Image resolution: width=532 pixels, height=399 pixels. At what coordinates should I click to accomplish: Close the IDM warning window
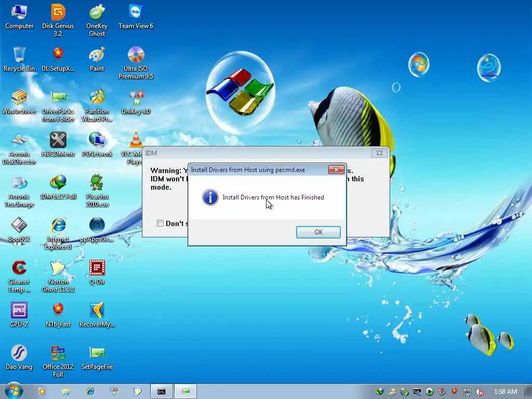[379, 153]
